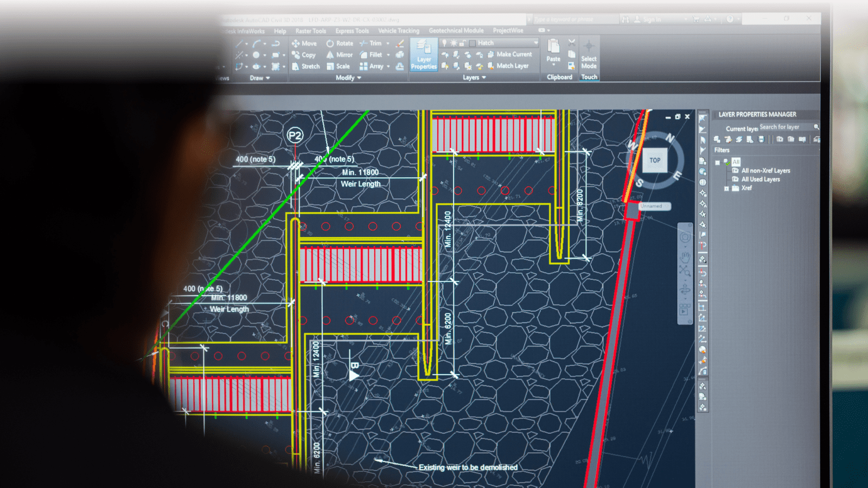
Task: Open the Raster Tools tab
Action: (x=311, y=31)
